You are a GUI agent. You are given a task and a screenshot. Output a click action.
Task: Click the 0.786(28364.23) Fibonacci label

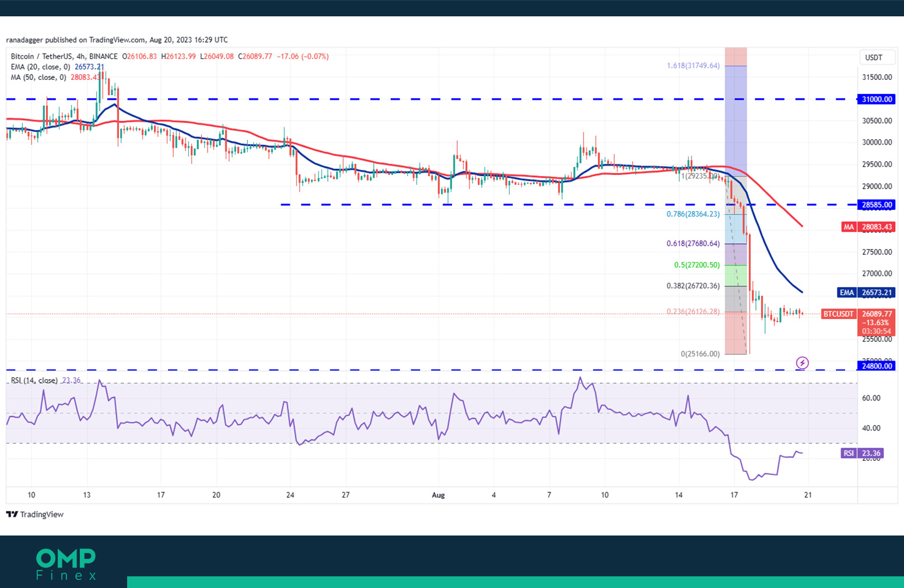point(693,214)
